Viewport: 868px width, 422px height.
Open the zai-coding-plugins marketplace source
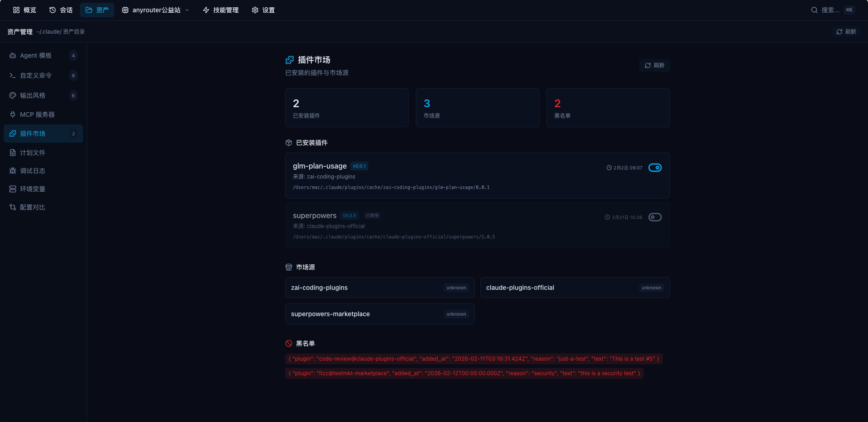tap(380, 288)
